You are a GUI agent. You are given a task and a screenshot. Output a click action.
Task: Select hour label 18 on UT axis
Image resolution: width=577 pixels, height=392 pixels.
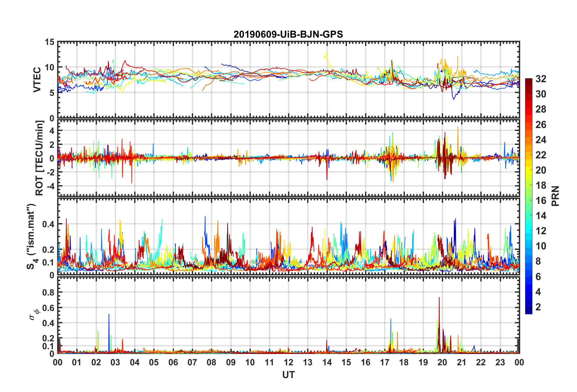pos(404,362)
